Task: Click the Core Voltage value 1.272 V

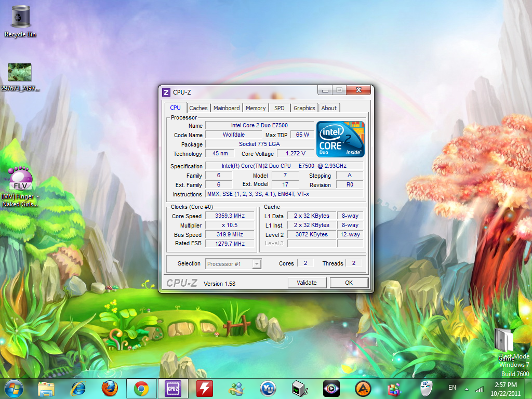Action: (x=296, y=153)
